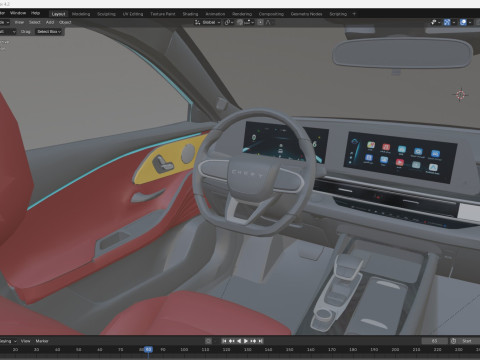This screenshot has height=360, width=480.
Task: Jump to the timeline start frame
Action: (224, 341)
